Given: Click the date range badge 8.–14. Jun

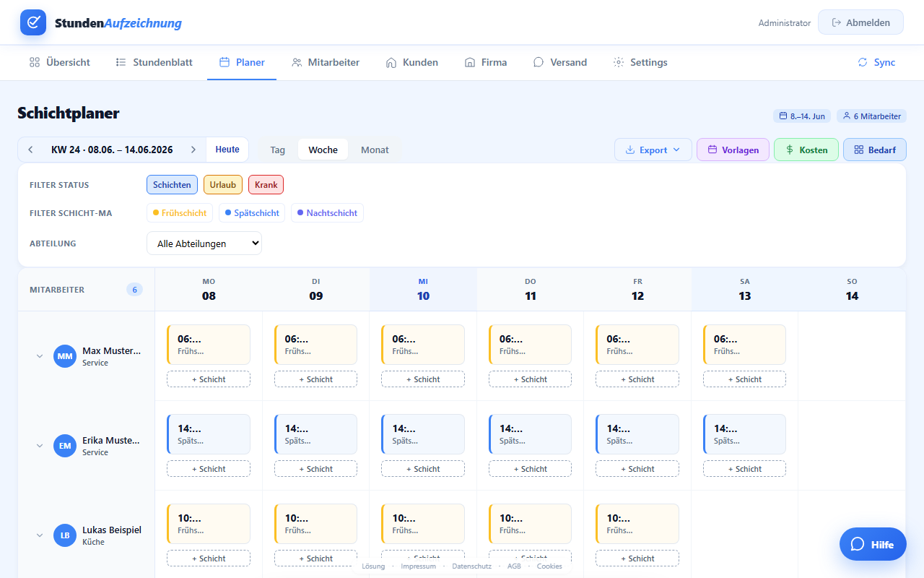Looking at the screenshot, I should point(802,116).
